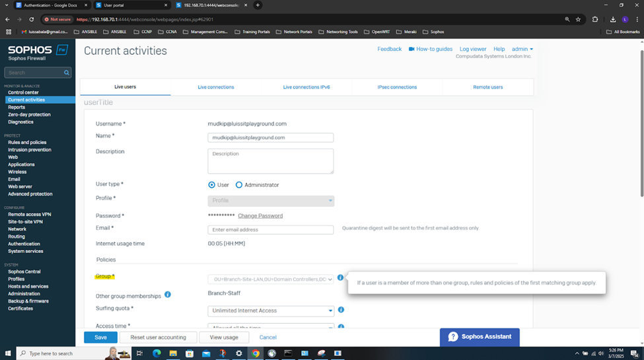Screen dimensions: 644x360
Task: Open Authentication in sidebar menu
Action: 24,244
